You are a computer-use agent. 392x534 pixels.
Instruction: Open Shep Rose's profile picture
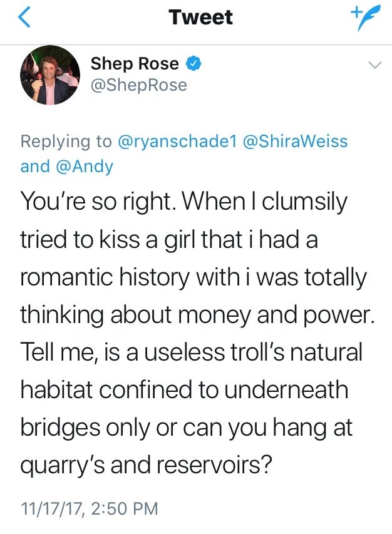pos(50,75)
